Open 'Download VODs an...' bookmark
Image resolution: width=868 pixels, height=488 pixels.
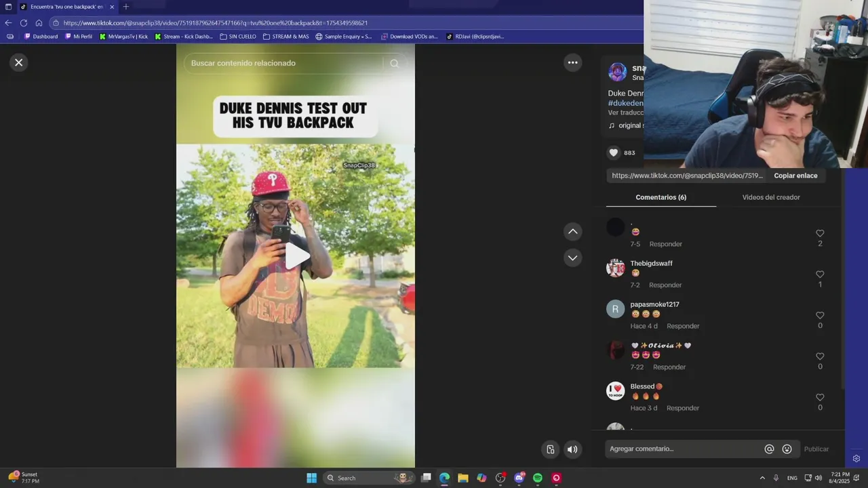pyautogui.click(x=409, y=37)
